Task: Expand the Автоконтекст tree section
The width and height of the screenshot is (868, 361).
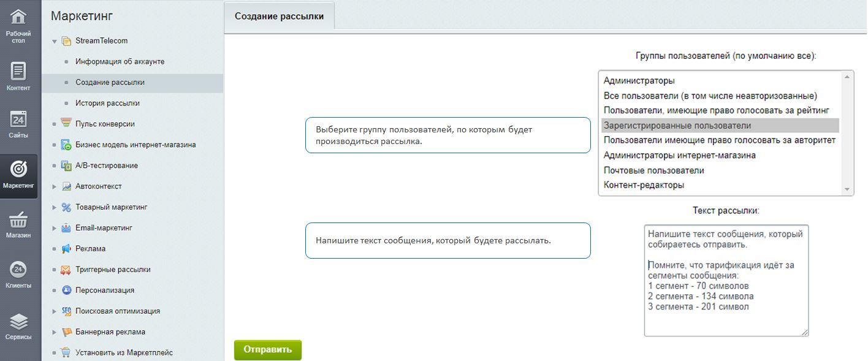Action: point(55,186)
